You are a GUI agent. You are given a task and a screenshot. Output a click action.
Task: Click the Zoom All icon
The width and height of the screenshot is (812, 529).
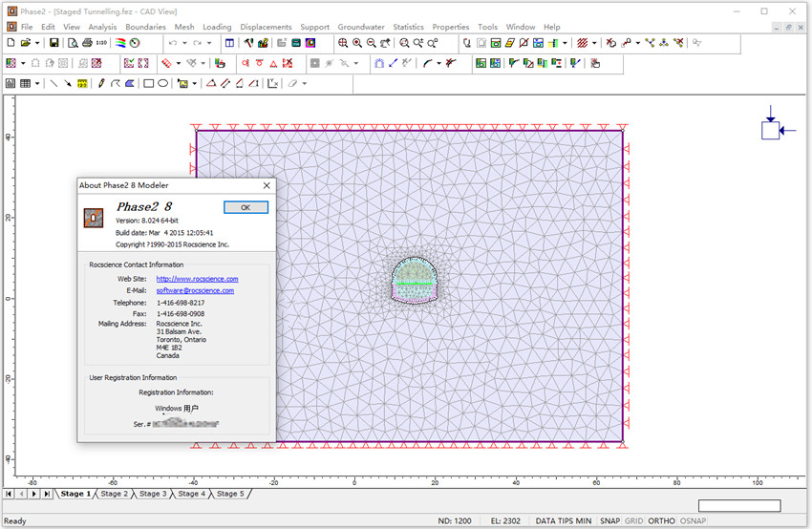pyautogui.click(x=343, y=43)
